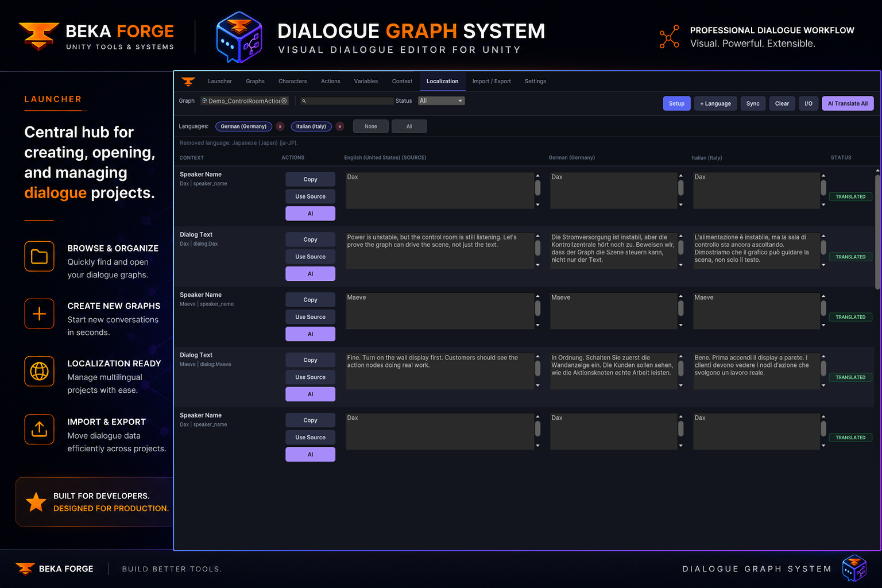Go to the Variables tab
The image size is (882, 588).
366,82
